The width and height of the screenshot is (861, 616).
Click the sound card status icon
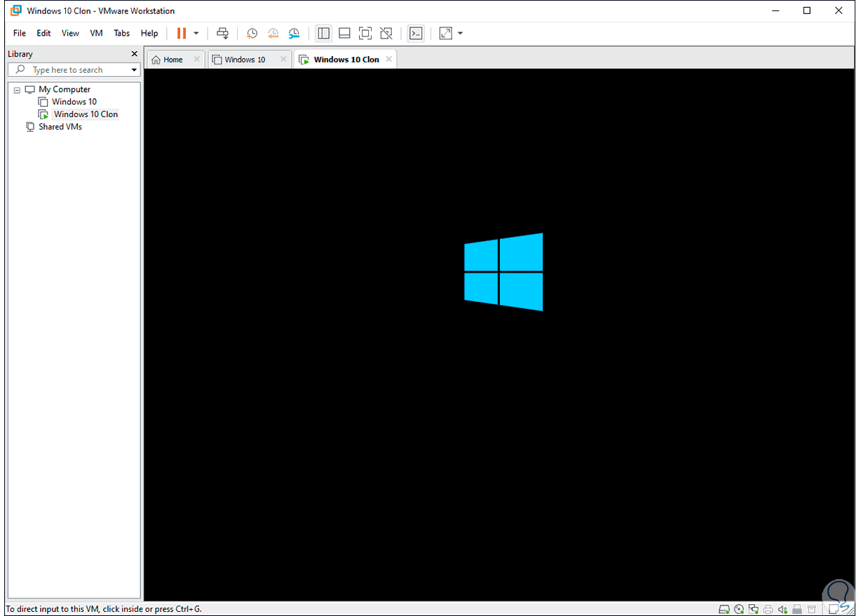point(782,609)
